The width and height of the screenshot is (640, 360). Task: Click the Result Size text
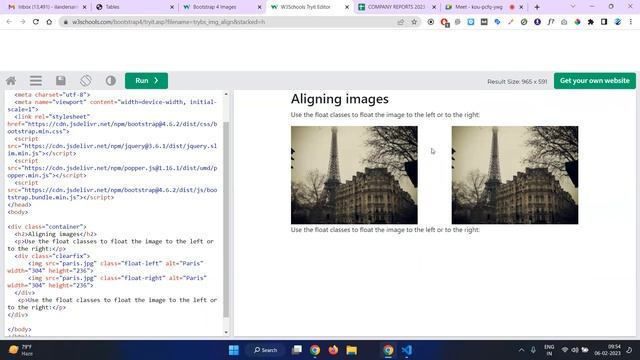coord(517,82)
